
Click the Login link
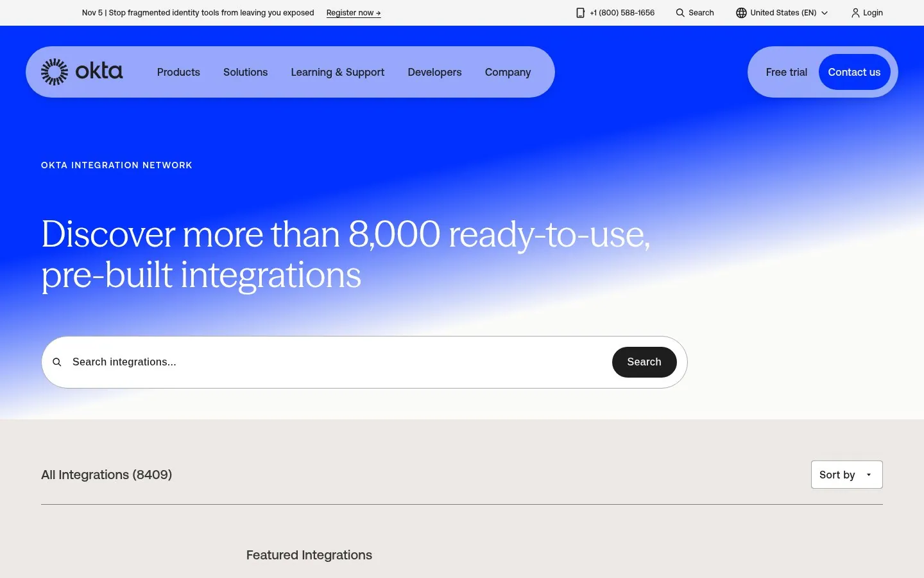pyautogui.click(x=873, y=13)
